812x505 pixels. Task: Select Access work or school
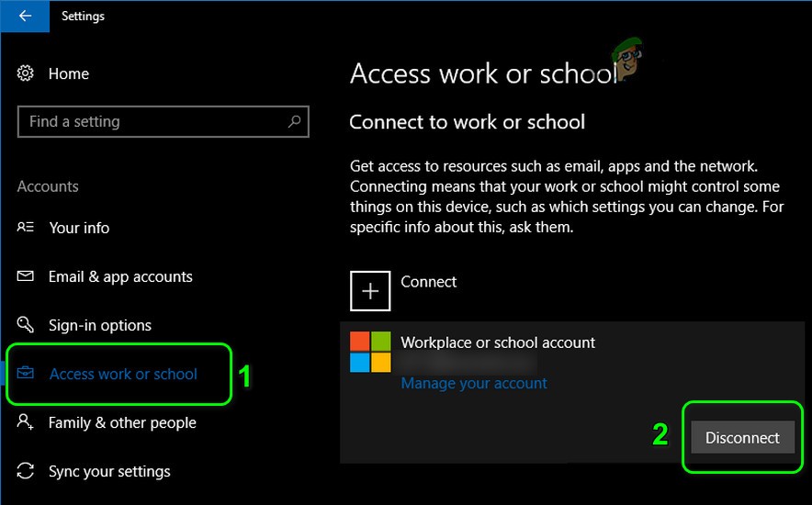(x=123, y=374)
